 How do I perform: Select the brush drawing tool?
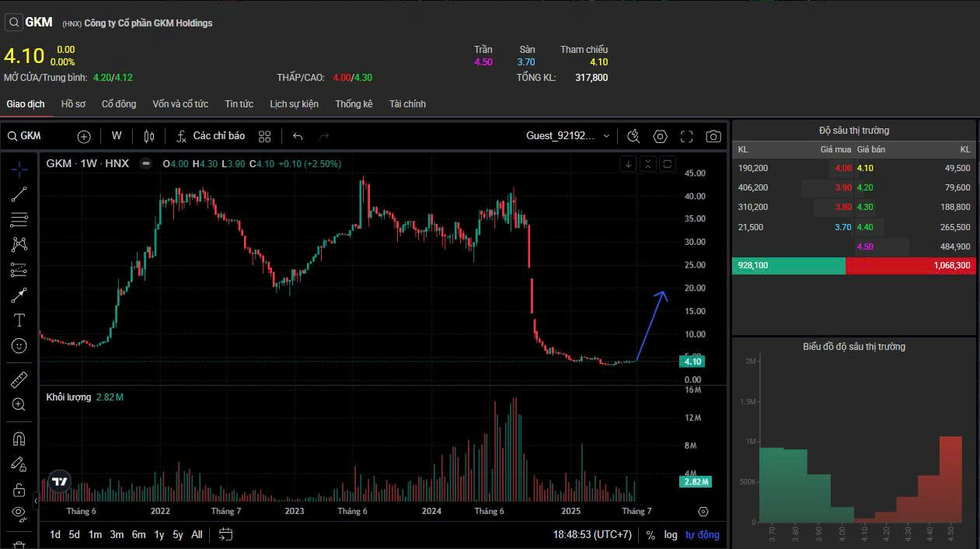coord(19,295)
